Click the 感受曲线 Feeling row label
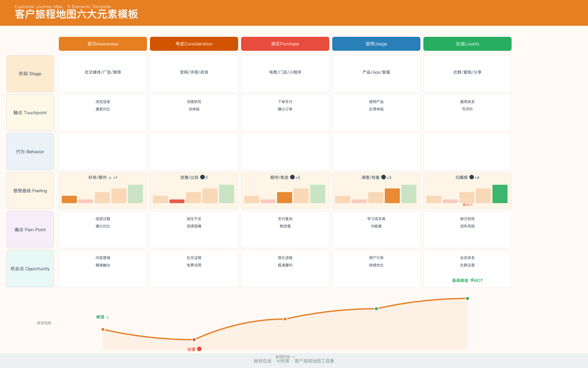Image resolution: width=588 pixels, height=368 pixels. pyautogui.click(x=30, y=191)
